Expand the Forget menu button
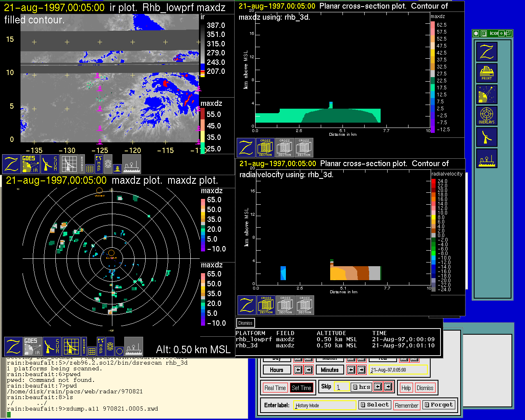Image resolution: width=525 pixels, height=420 pixels. [x=438, y=405]
